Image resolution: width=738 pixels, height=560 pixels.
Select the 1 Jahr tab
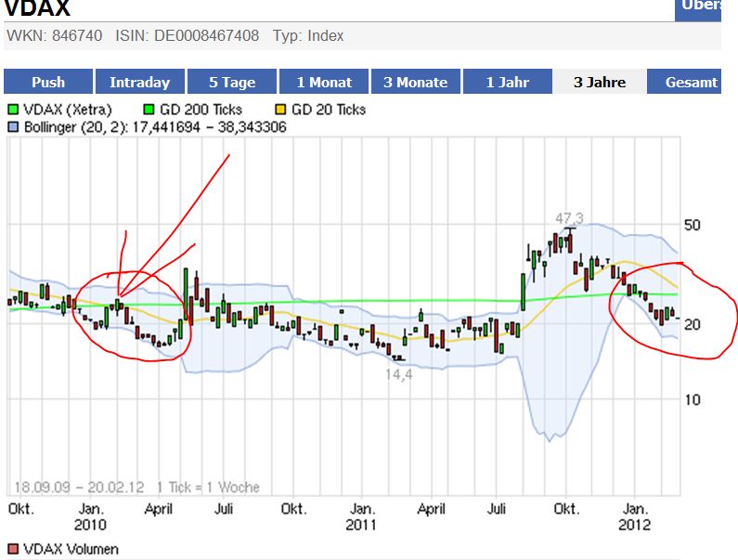tap(508, 82)
